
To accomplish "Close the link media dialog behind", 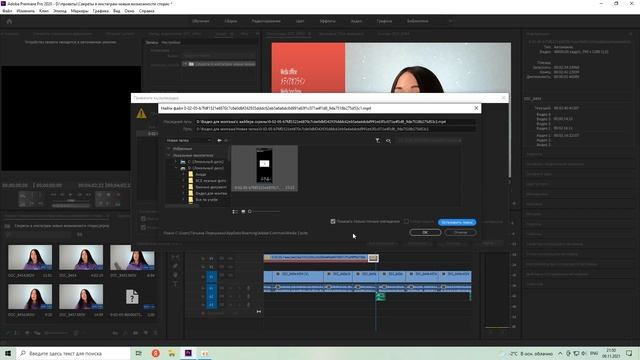I will coord(503,98).
